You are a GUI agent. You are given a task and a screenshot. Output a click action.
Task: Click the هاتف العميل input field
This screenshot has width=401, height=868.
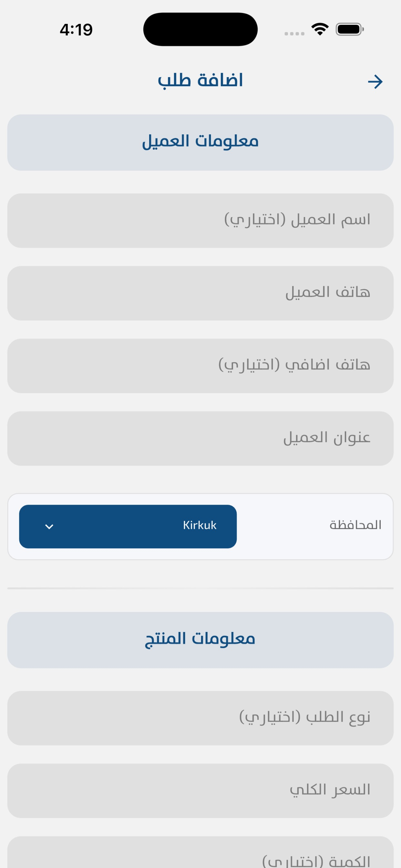pos(200,293)
